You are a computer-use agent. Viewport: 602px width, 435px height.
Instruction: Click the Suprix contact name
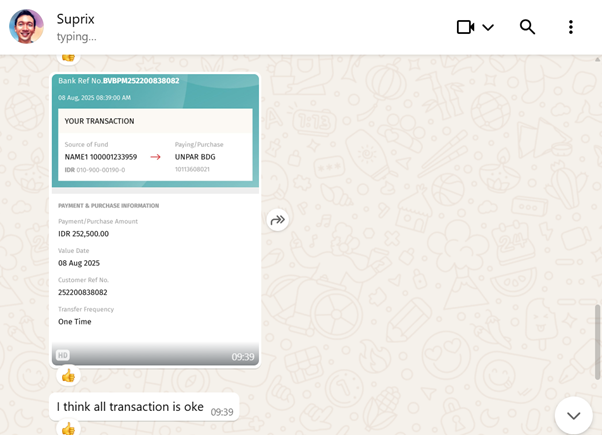click(76, 19)
